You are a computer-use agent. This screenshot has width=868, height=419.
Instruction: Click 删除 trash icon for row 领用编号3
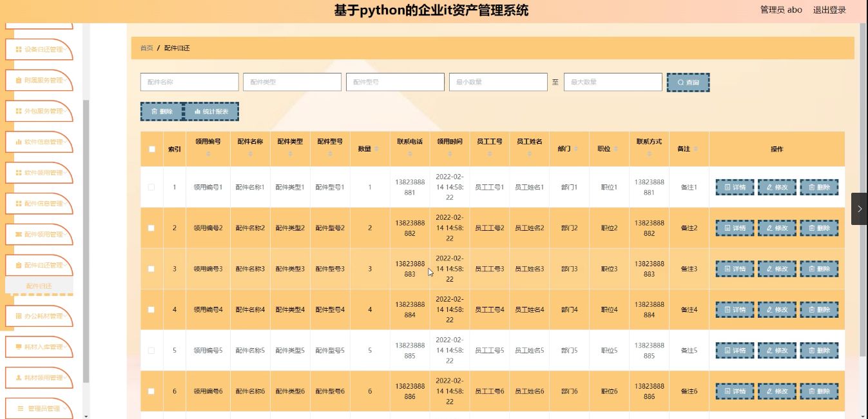811,269
